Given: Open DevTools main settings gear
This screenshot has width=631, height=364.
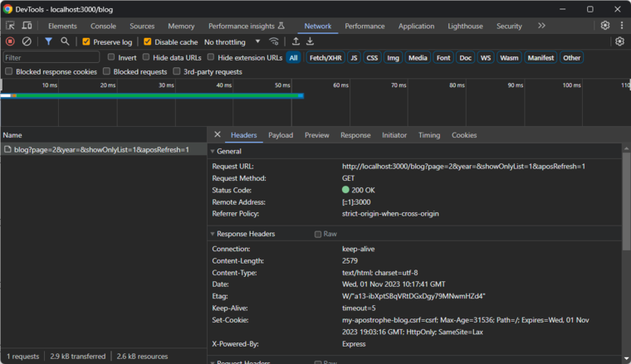Looking at the screenshot, I should click(605, 26).
